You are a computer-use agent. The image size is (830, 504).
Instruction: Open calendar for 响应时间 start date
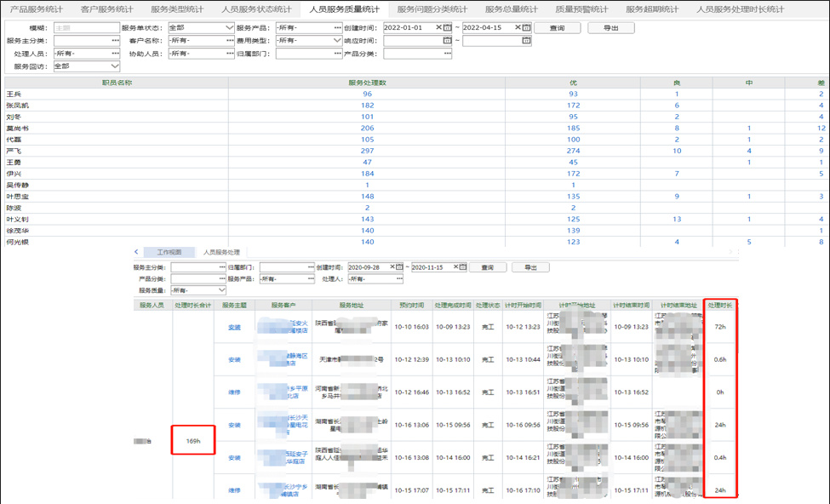(448, 41)
